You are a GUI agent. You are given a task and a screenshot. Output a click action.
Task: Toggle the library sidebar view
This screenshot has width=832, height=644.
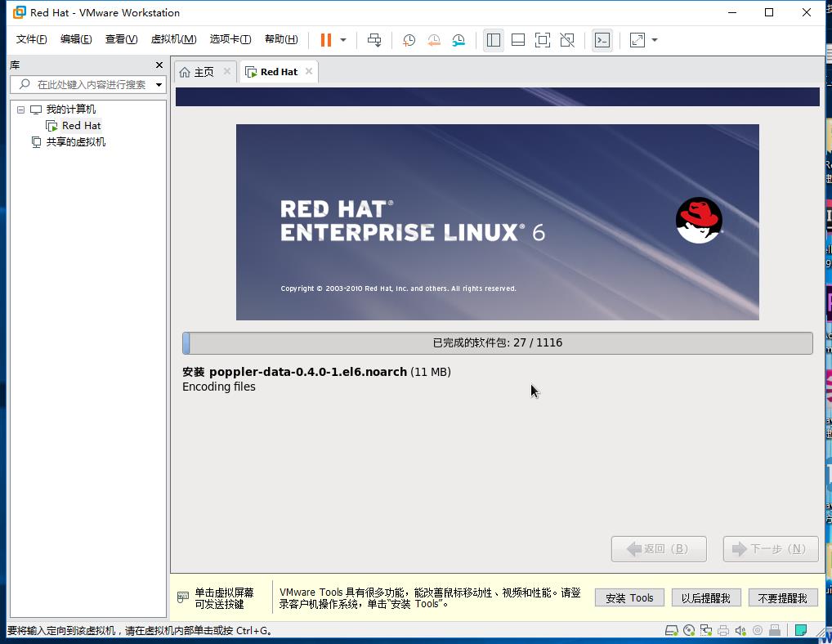click(x=494, y=40)
